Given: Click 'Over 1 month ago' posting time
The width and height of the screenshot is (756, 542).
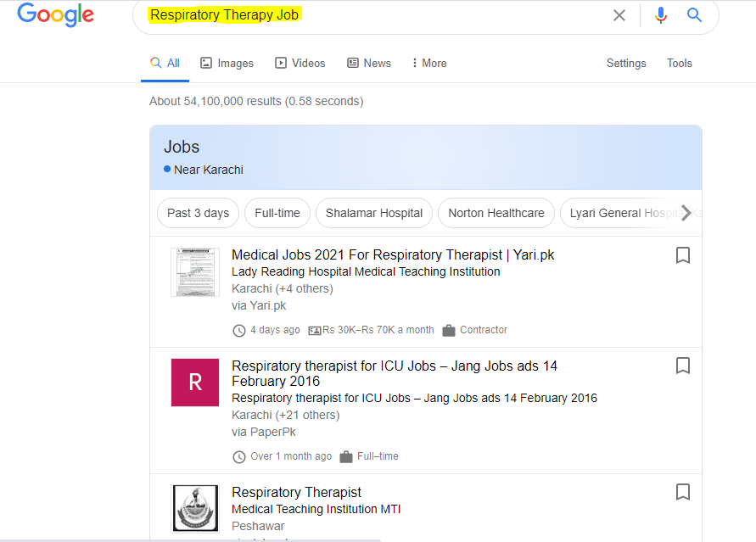Looking at the screenshot, I should tap(291, 456).
